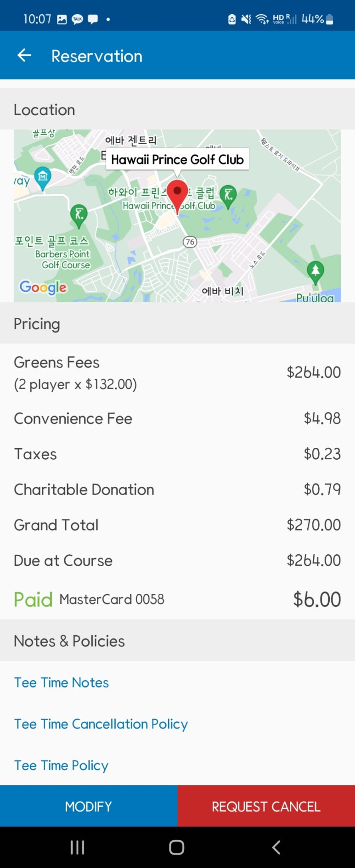Tap the red location pin on map
This screenshot has height=868, width=355.
[x=177, y=193]
